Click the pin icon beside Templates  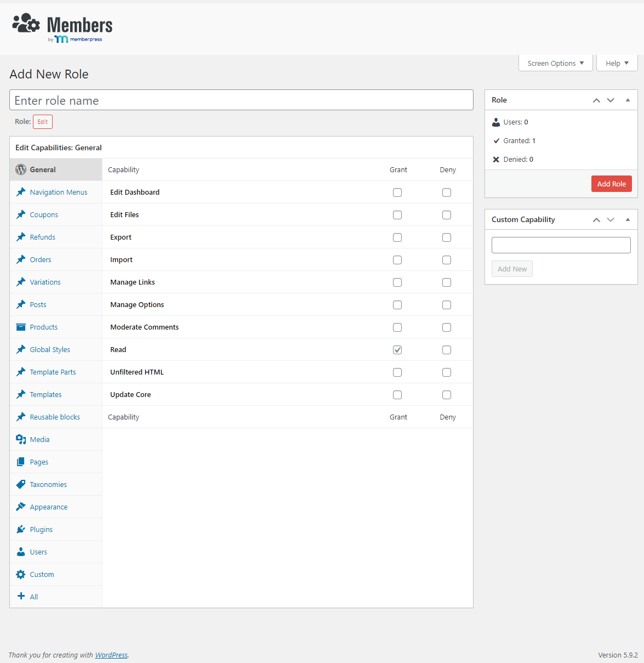pyautogui.click(x=21, y=394)
